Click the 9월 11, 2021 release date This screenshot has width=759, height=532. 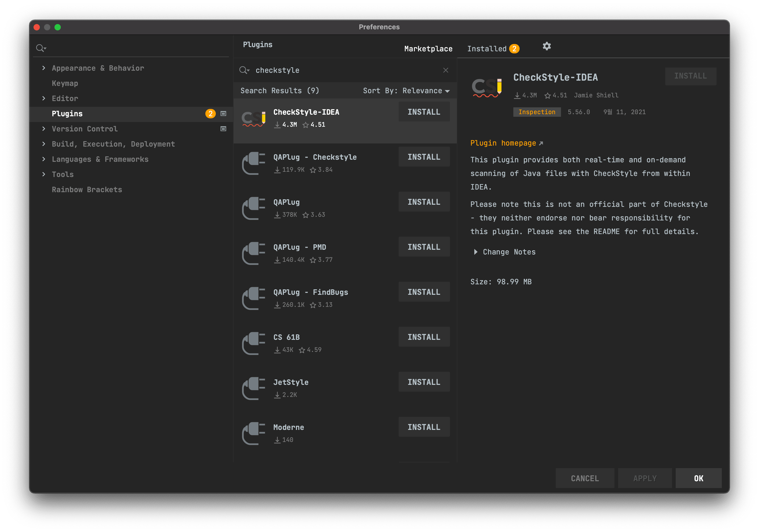point(624,112)
